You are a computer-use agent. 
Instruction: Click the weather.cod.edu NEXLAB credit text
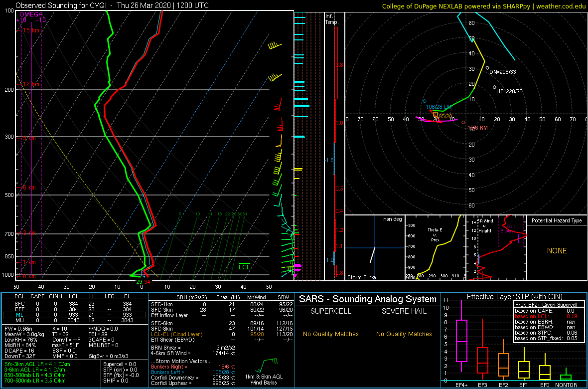(x=484, y=5)
